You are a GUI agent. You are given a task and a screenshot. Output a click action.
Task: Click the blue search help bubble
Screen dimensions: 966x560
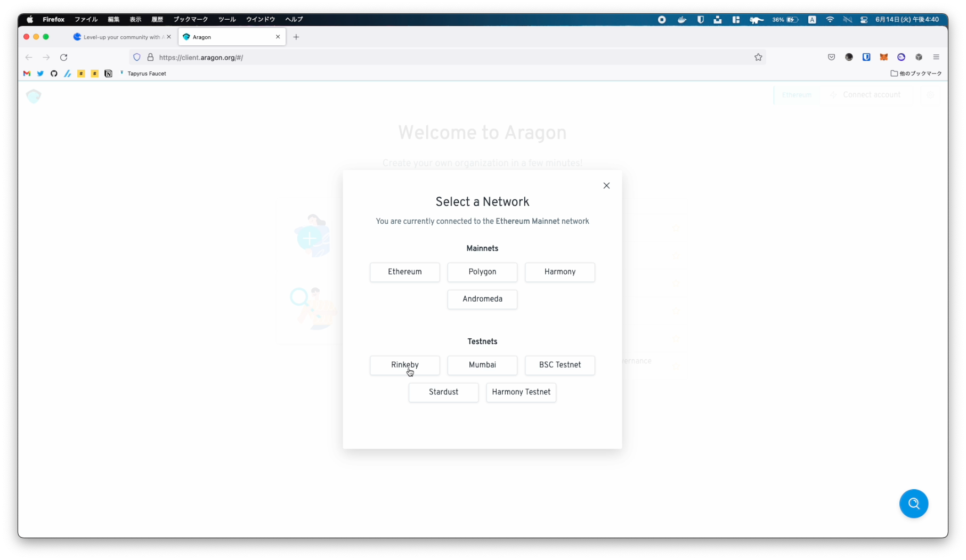[913, 504]
